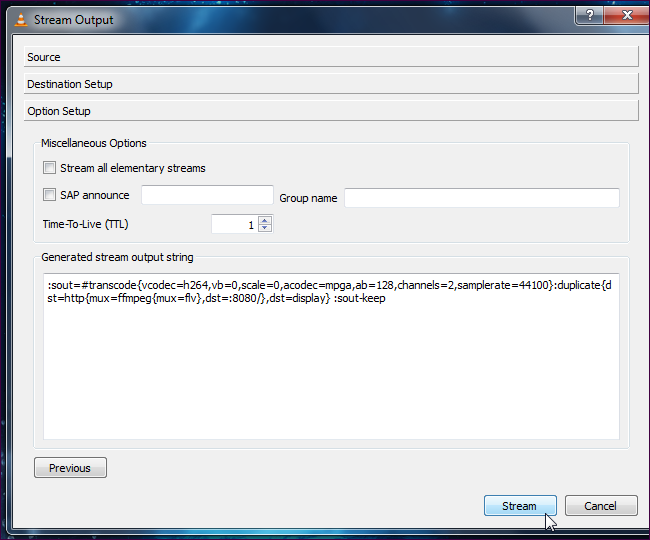Click the 'Time-To-Live (TTL)' label

click(x=85, y=224)
